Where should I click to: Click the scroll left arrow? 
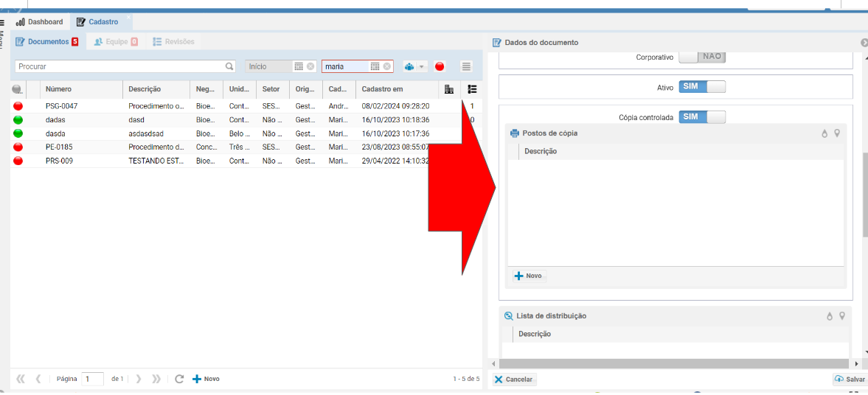coord(494,363)
